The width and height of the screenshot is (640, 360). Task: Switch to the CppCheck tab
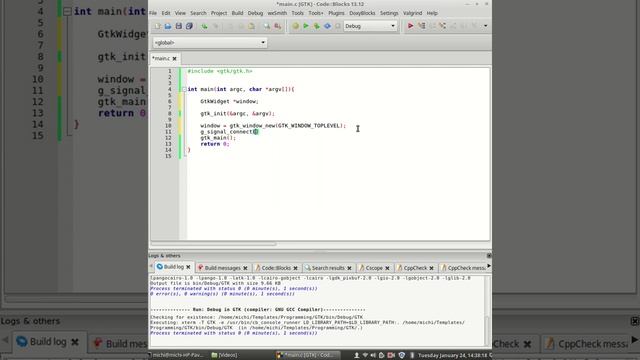click(415, 268)
